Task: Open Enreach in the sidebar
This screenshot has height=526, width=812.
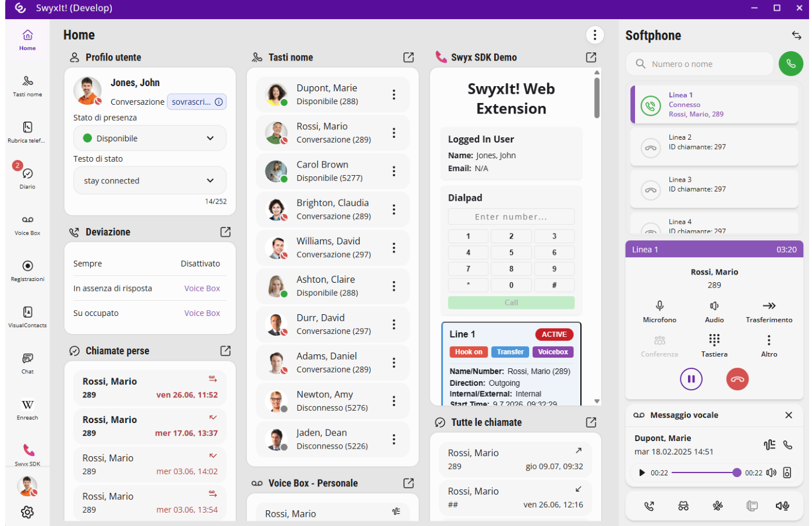Action: pyautogui.click(x=27, y=409)
